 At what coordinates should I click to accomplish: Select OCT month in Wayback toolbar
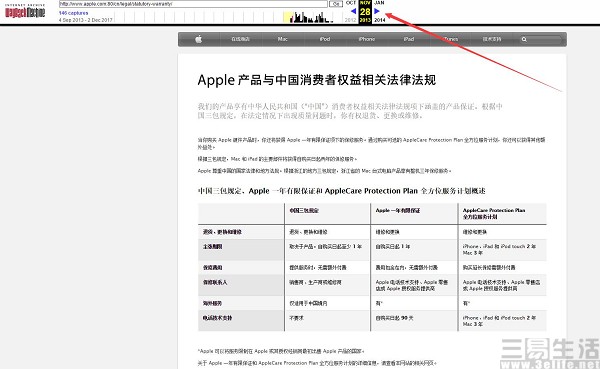pos(351,3)
